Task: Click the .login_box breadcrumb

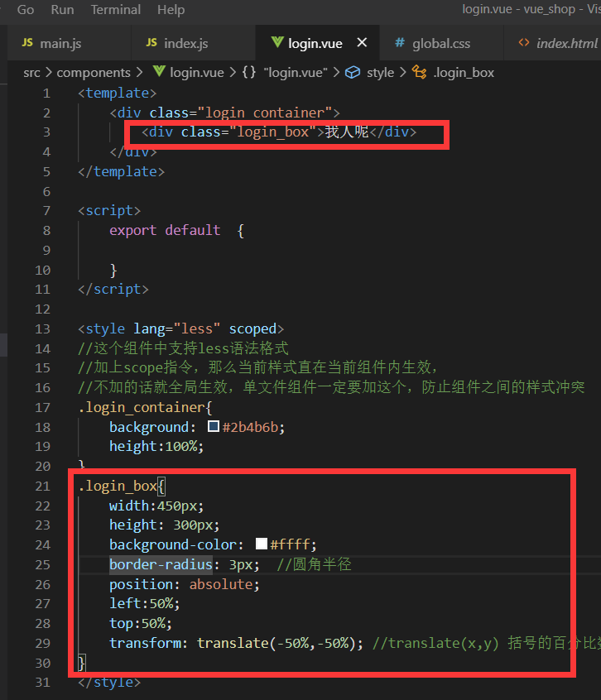Action: click(x=464, y=72)
